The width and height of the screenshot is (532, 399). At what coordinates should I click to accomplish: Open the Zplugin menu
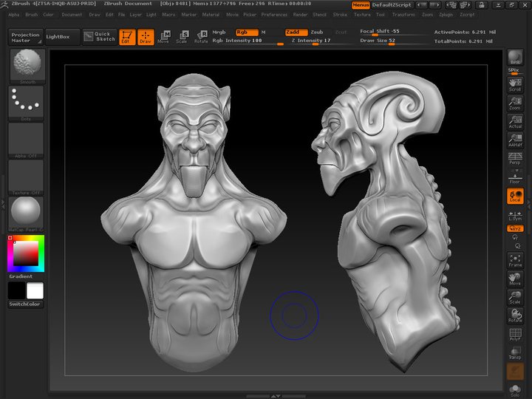coord(446,15)
